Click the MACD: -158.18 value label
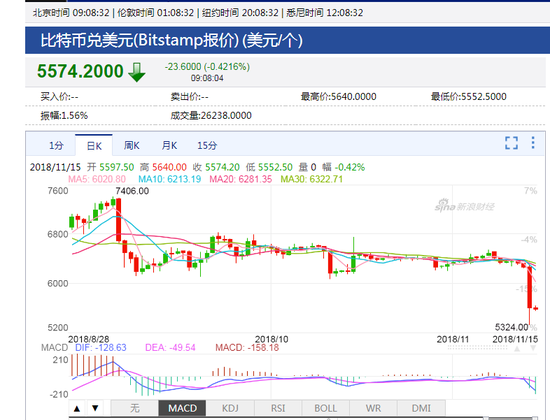 (x=247, y=348)
